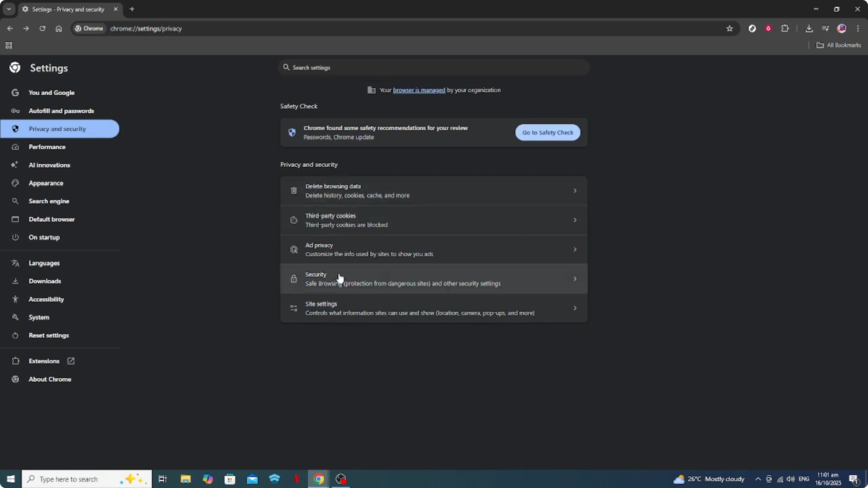Toggle the tab search arrow
The width and height of the screenshot is (868, 488).
[9, 9]
